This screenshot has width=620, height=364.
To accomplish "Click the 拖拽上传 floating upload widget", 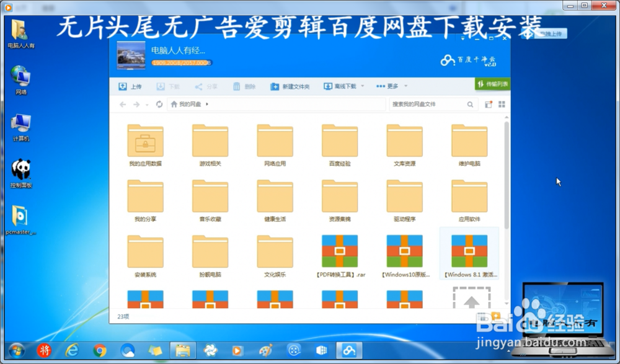I will click(544, 33).
